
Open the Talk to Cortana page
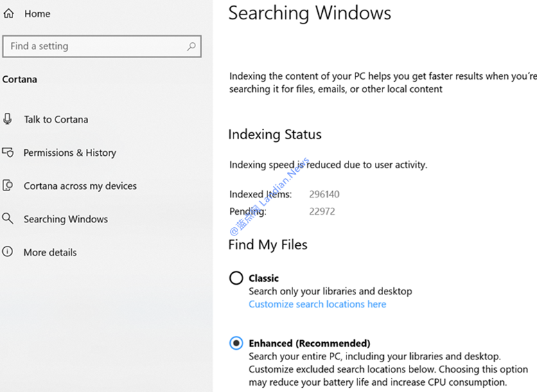point(56,120)
